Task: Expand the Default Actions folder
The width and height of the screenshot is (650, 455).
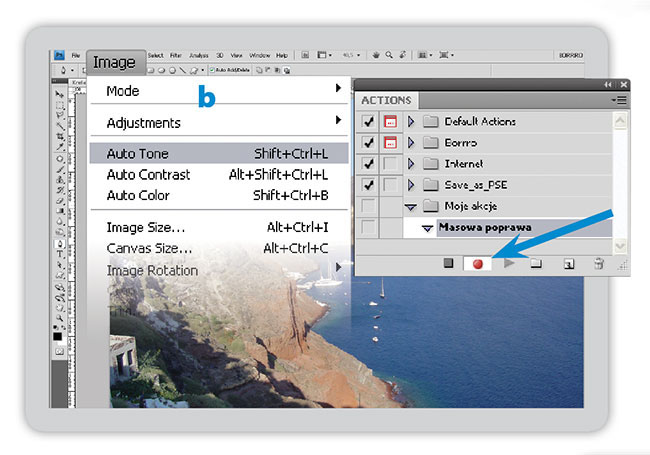Action: [412, 121]
